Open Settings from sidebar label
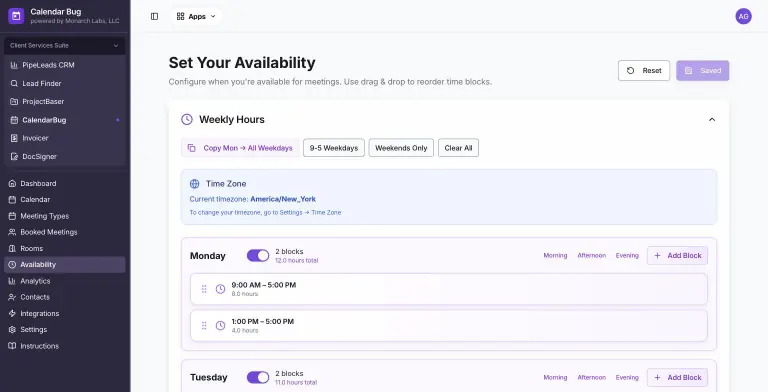The width and height of the screenshot is (768, 392). [34, 330]
